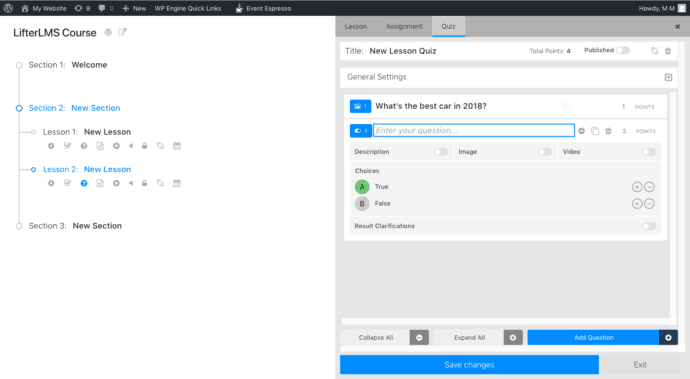Screen dimensions: 690x379
Task: Enable the Video toggle
Action: point(649,152)
